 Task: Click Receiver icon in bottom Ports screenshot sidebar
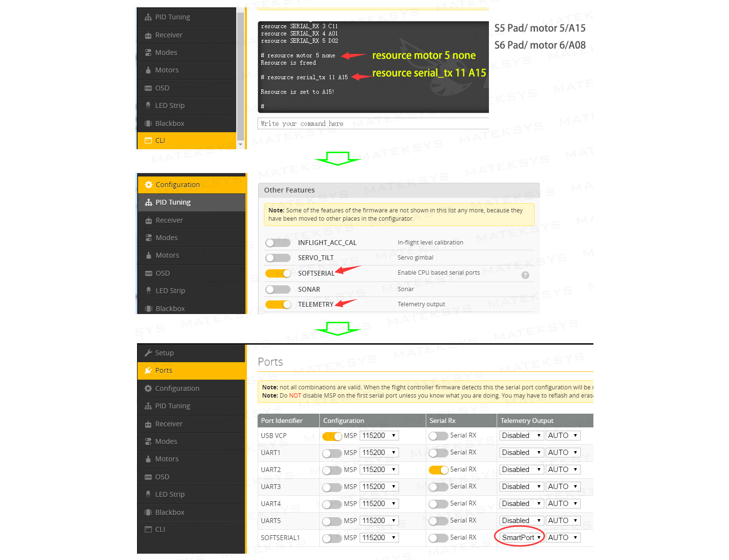148,424
